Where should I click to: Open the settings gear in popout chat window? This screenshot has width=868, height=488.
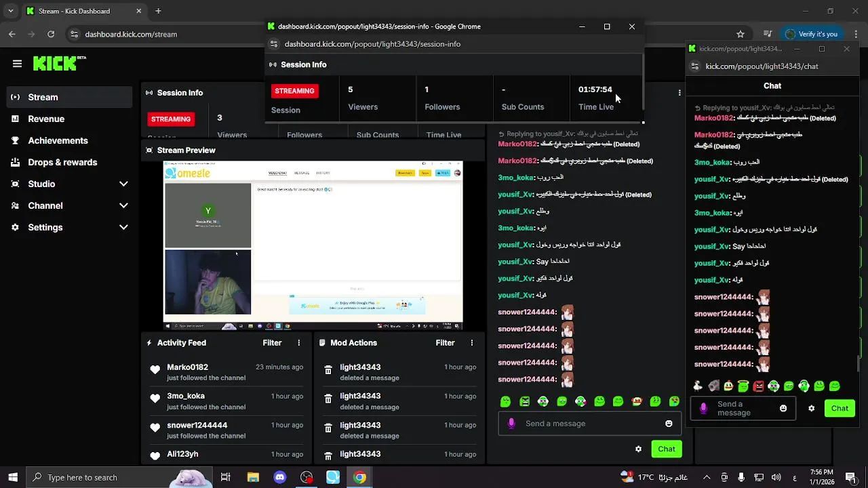click(x=811, y=408)
